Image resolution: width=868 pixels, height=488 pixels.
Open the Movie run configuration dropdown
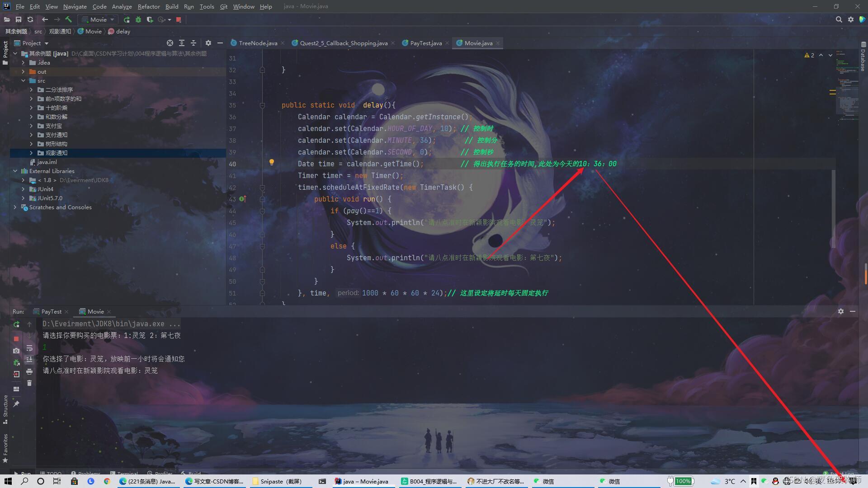click(98, 19)
